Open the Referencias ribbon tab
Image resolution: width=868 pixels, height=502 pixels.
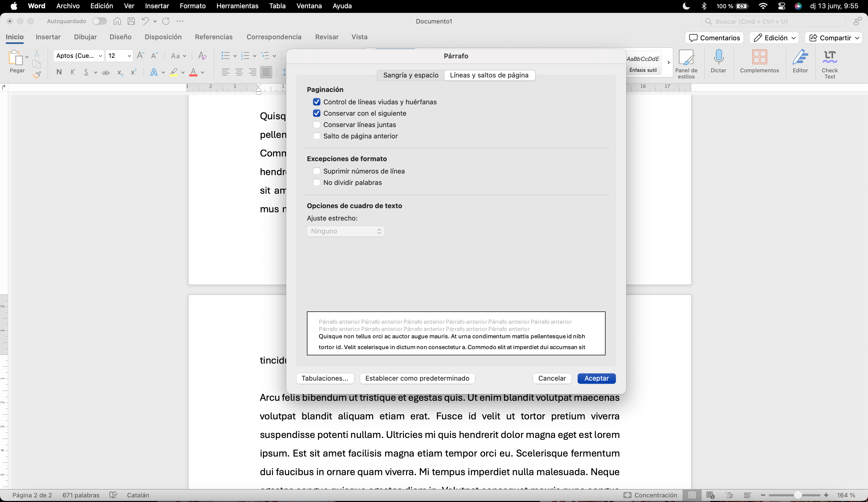[x=214, y=37]
